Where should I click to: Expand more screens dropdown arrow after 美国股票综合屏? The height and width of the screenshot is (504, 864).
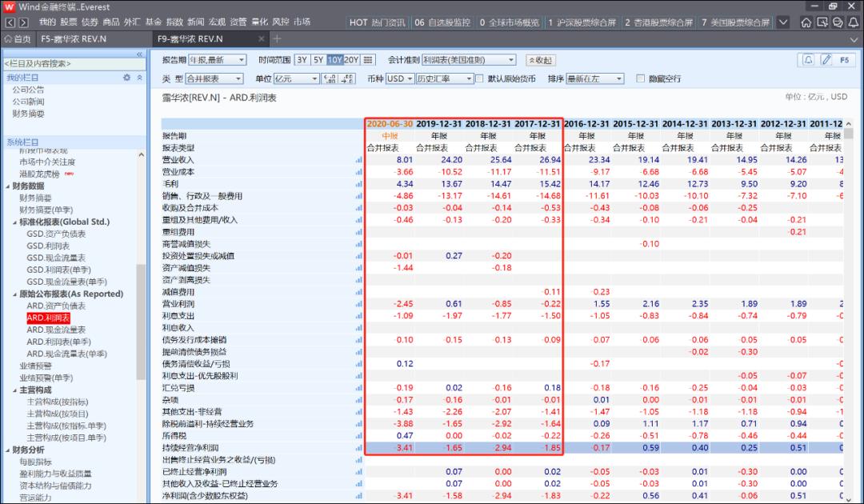coord(783,22)
